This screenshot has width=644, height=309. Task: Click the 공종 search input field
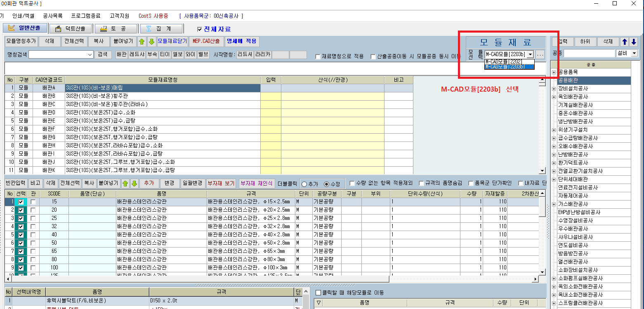[589, 53]
